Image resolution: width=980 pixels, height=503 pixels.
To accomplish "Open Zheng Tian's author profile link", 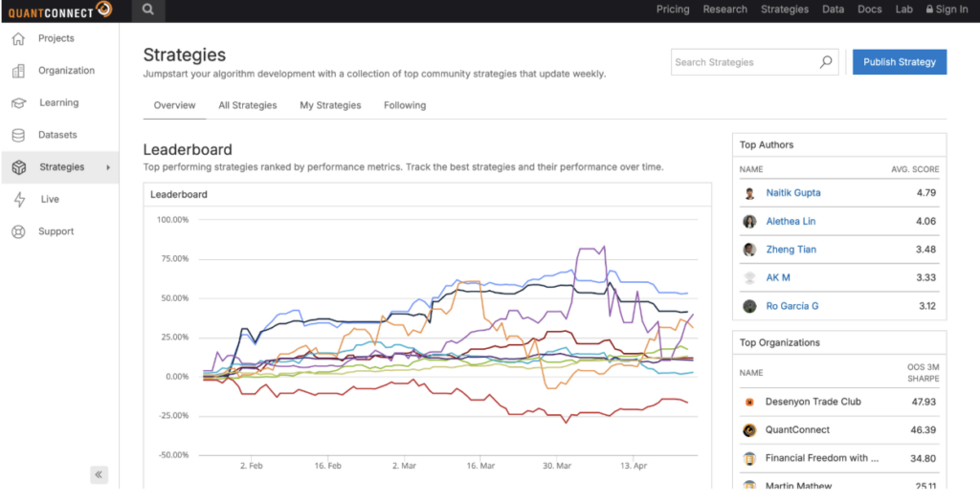I will click(x=791, y=250).
